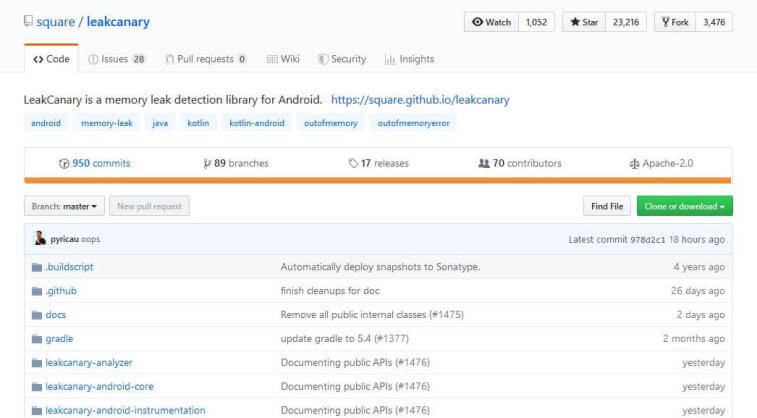View the 70 contributors
This screenshot has height=418, width=757.
coord(520,164)
